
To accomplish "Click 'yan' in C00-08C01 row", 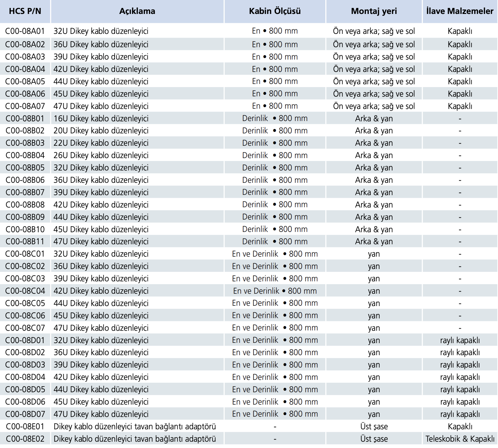I will (374, 254).
